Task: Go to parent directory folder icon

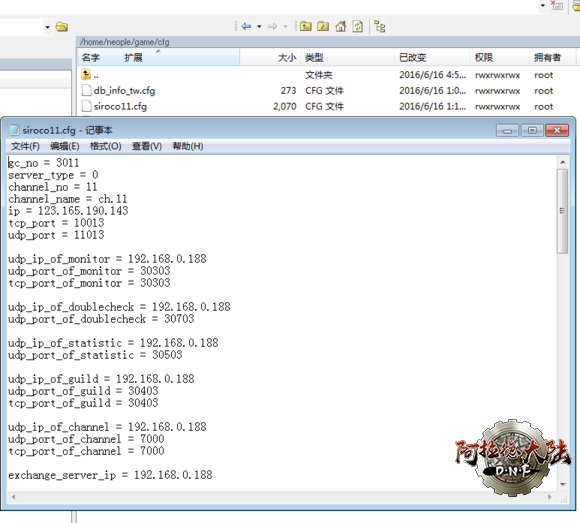Action: pyautogui.click(x=306, y=26)
